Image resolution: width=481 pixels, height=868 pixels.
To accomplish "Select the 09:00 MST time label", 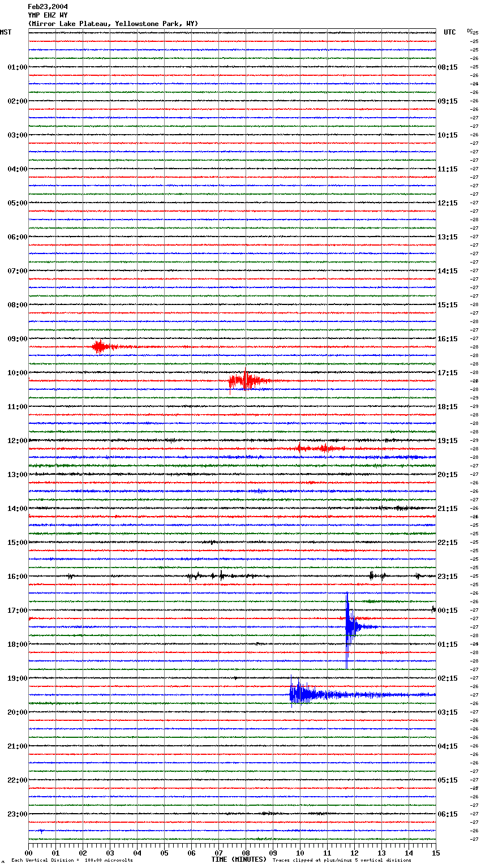I will point(18,339).
